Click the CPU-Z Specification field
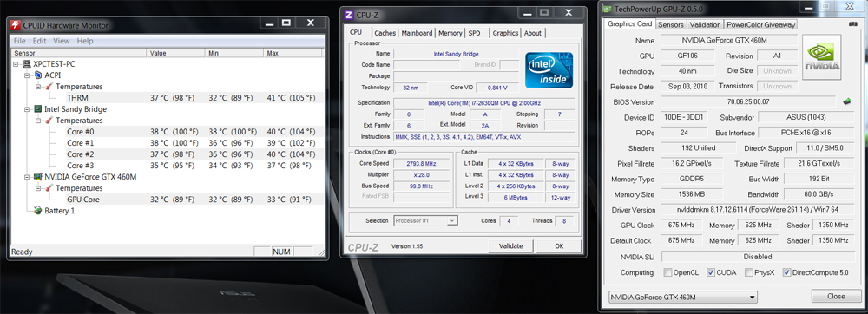Image resolution: width=868 pixels, height=314 pixels. (x=485, y=103)
